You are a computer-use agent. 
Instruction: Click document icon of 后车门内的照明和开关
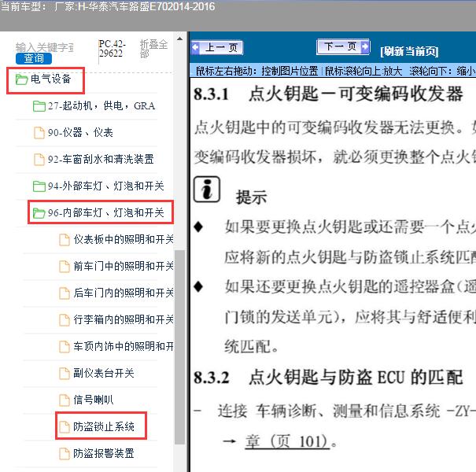click(x=64, y=293)
